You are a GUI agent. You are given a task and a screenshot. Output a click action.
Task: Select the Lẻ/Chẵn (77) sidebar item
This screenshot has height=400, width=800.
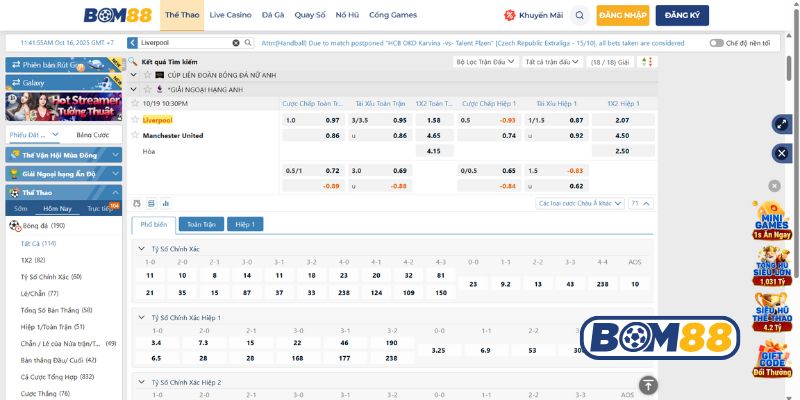pos(39,293)
